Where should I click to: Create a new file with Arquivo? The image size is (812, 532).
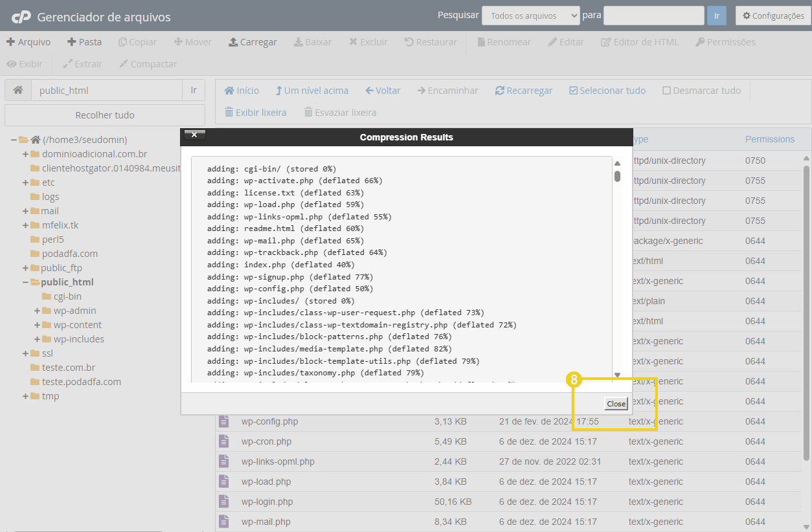tap(28, 42)
